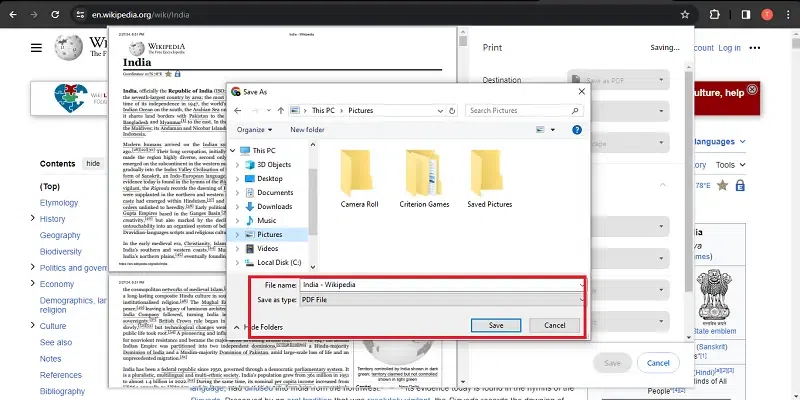Click the browser back arrow

click(13, 15)
